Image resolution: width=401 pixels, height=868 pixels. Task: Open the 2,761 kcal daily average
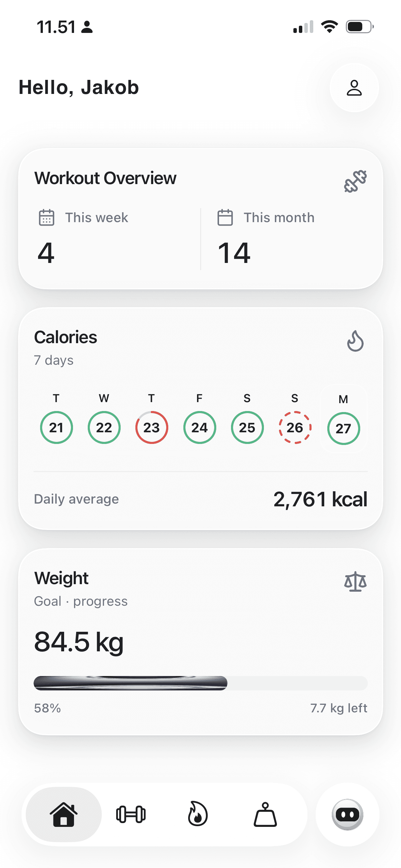[320, 499]
